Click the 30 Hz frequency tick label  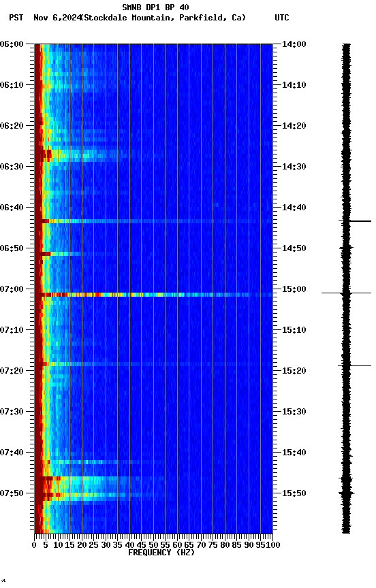pyautogui.click(x=106, y=545)
